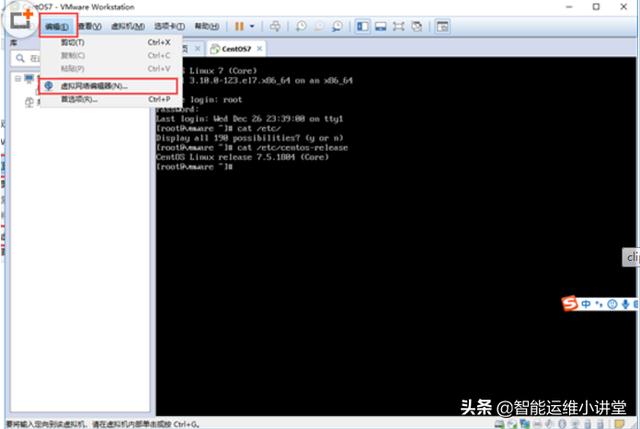Open 首选项(R)... preferences entry
Screen dimensions: 640x429
click(110, 99)
